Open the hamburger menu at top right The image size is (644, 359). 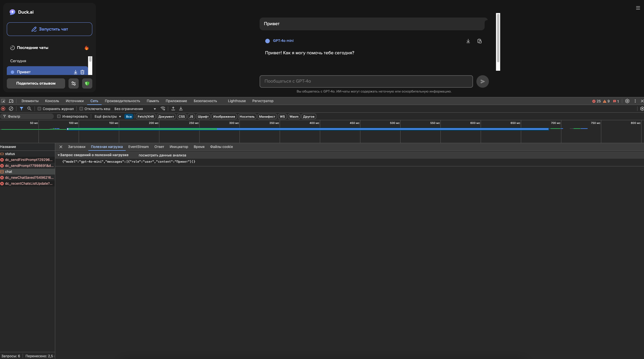coord(638,8)
